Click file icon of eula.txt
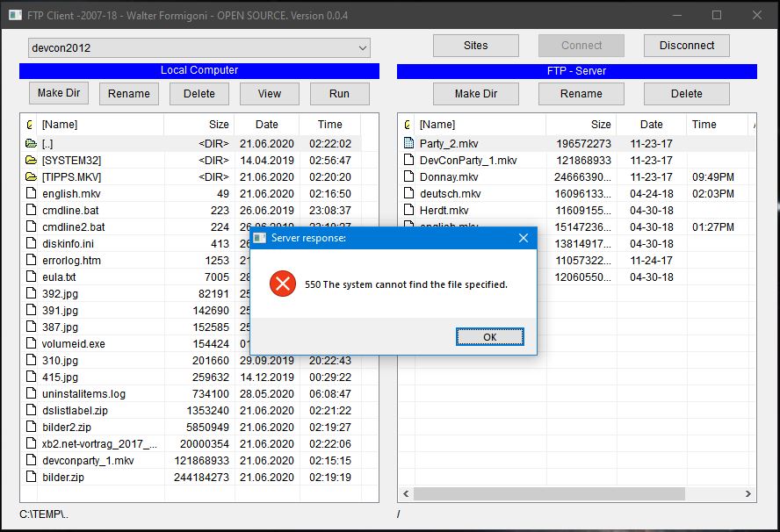The height and width of the screenshot is (532, 780). click(x=31, y=277)
